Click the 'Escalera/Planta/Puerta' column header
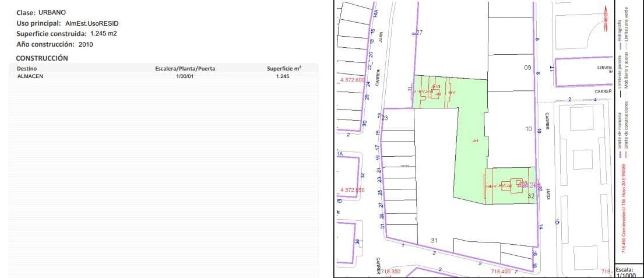The height and width of the screenshot is (278, 644). pos(185,69)
